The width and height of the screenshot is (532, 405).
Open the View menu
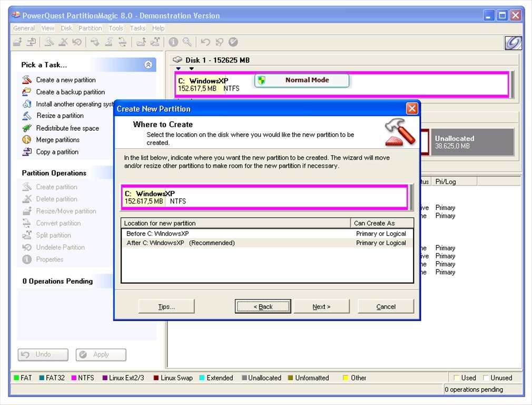pyautogui.click(x=48, y=28)
